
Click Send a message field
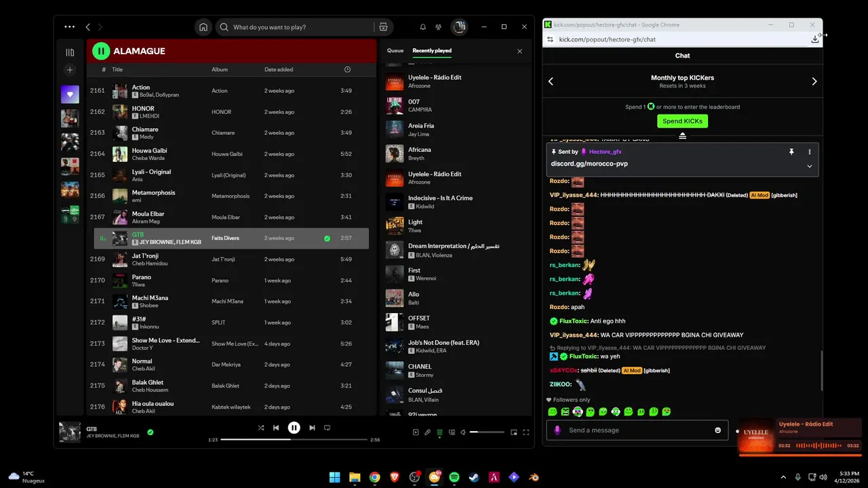point(637,430)
